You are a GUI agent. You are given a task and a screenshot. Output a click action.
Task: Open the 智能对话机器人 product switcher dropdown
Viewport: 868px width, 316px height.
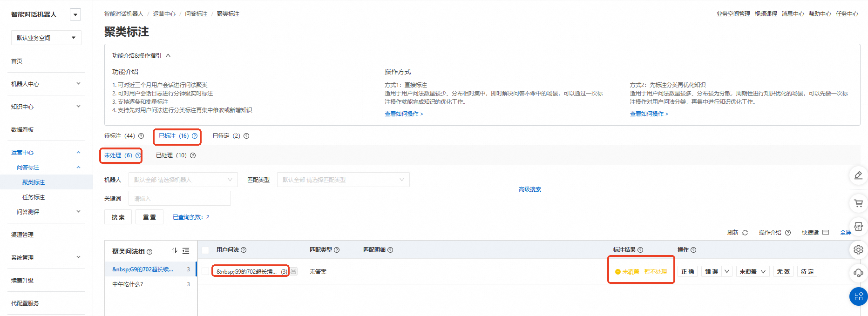pyautogui.click(x=75, y=14)
